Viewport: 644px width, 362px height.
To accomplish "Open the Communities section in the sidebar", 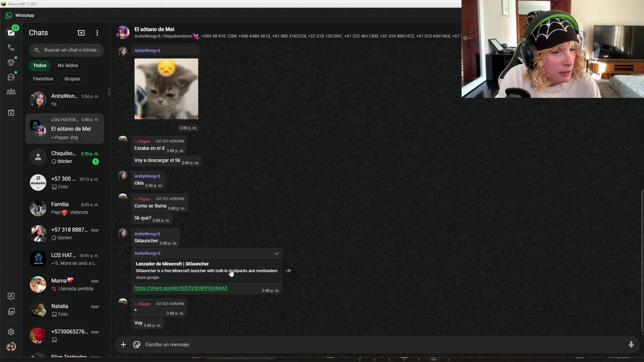I will 11,92.
